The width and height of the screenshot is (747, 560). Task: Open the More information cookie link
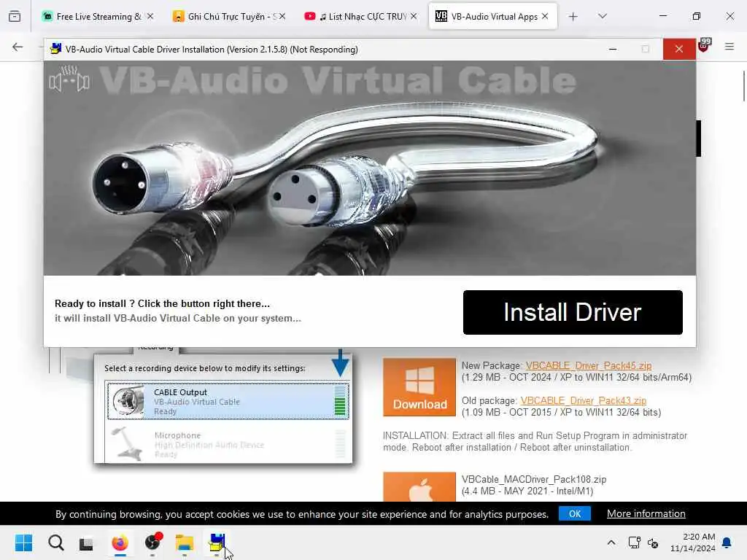(x=646, y=514)
